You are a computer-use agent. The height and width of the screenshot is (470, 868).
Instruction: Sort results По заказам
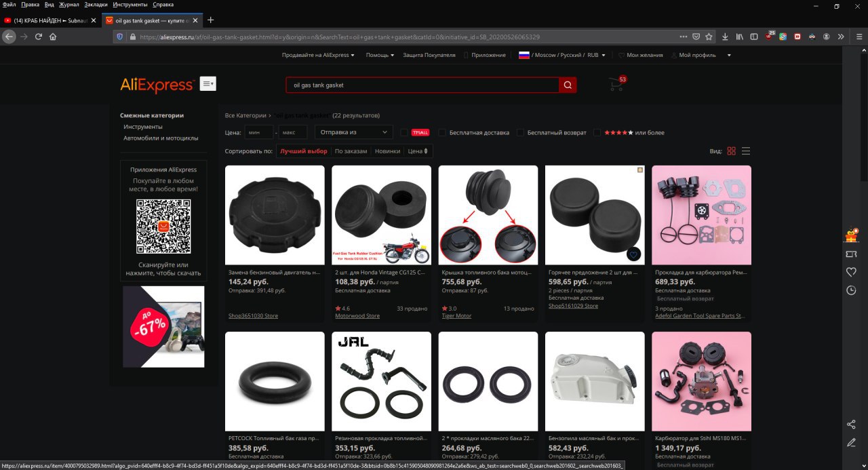coord(351,151)
